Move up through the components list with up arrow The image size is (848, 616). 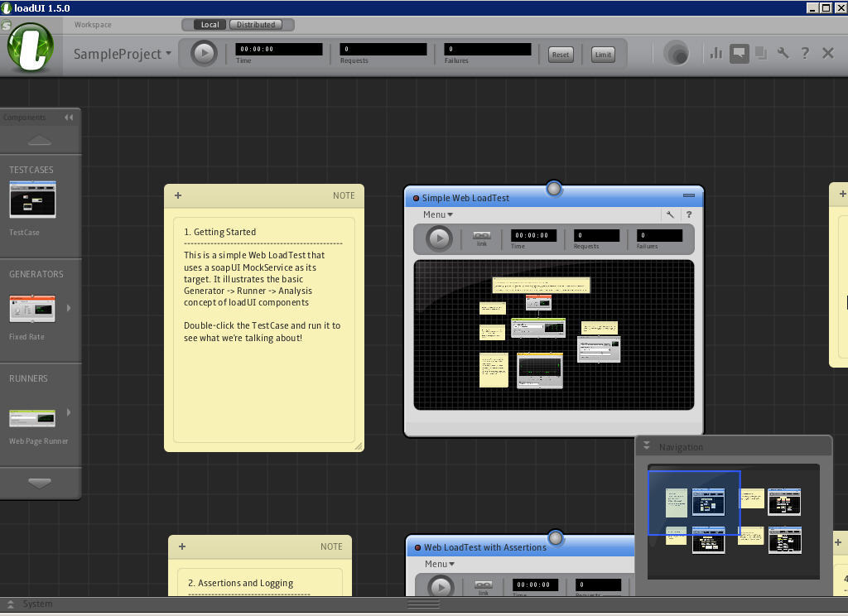point(40,141)
